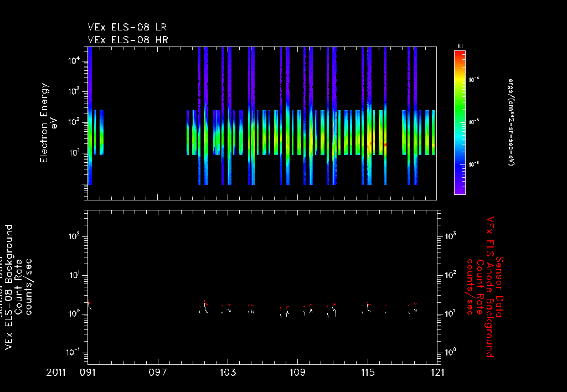Click the year label 2011
The image size is (567, 392).
pyautogui.click(x=56, y=373)
